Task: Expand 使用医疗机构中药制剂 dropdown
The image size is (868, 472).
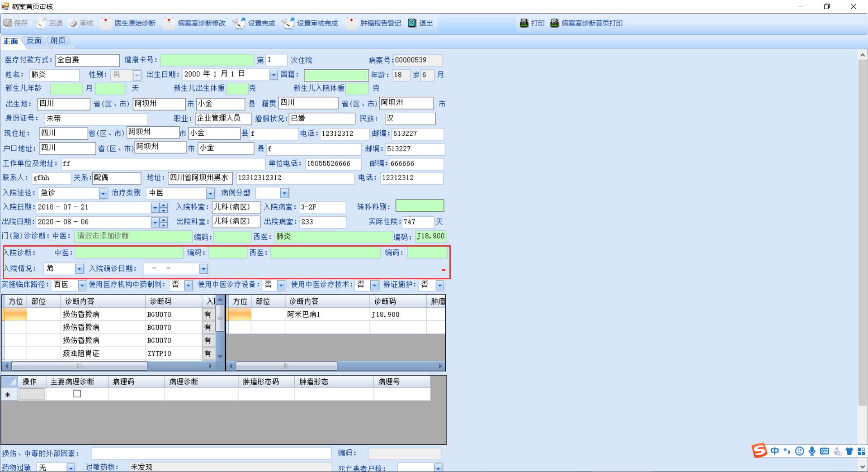Action: 189,285
